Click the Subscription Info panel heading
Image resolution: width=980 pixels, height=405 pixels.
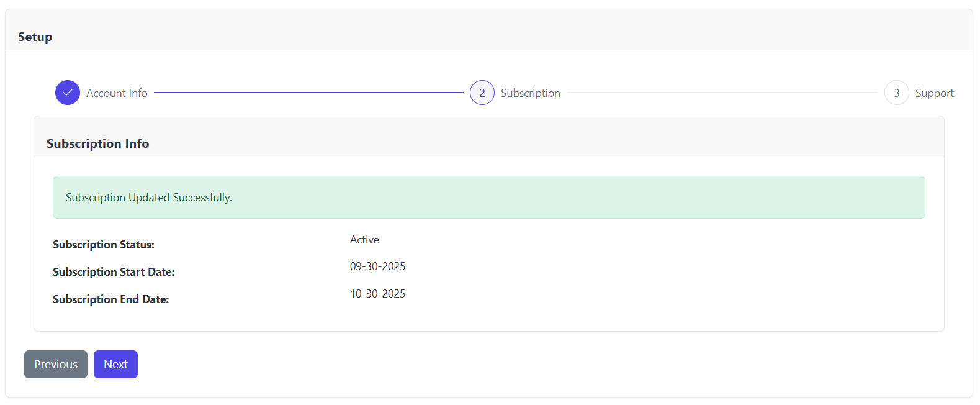coord(98,143)
